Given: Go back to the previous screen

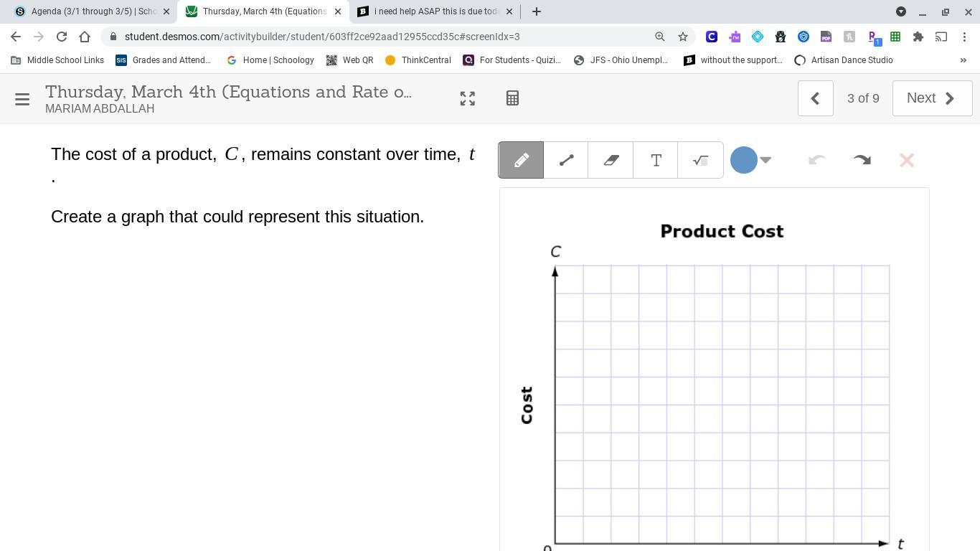Looking at the screenshot, I should [815, 98].
